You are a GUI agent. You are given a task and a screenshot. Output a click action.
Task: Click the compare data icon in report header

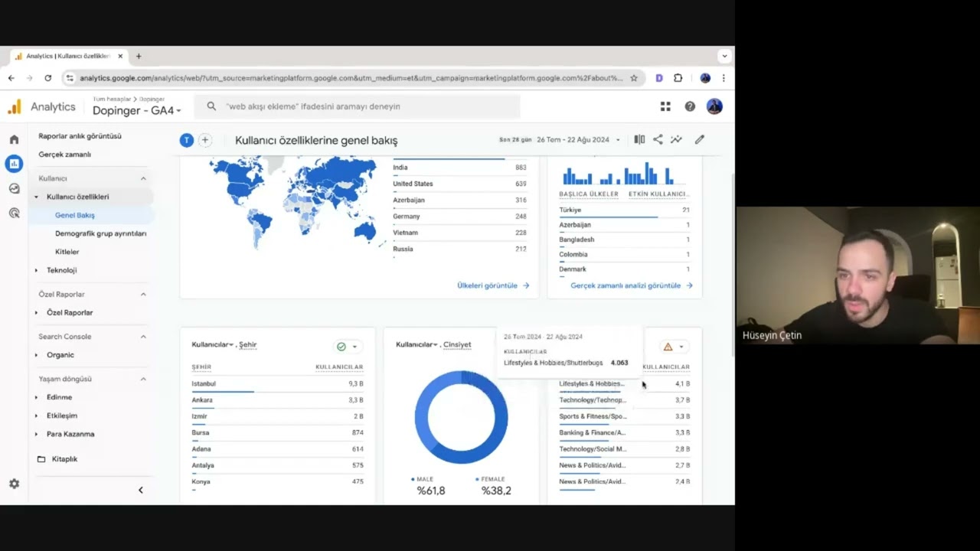coord(639,139)
